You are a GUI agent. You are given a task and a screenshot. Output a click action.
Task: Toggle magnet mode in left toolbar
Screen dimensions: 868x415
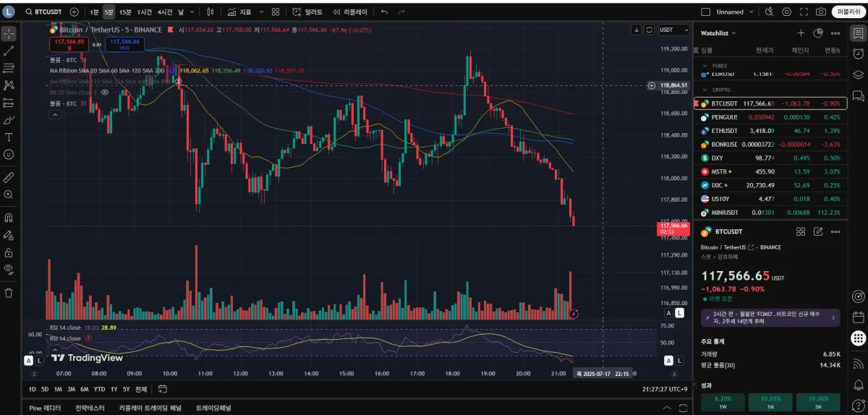9,218
